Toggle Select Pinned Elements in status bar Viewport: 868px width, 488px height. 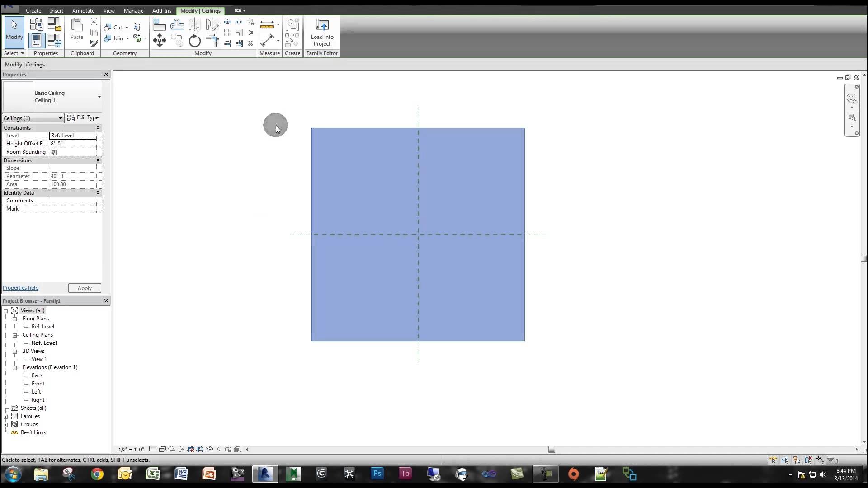[797, 460]
